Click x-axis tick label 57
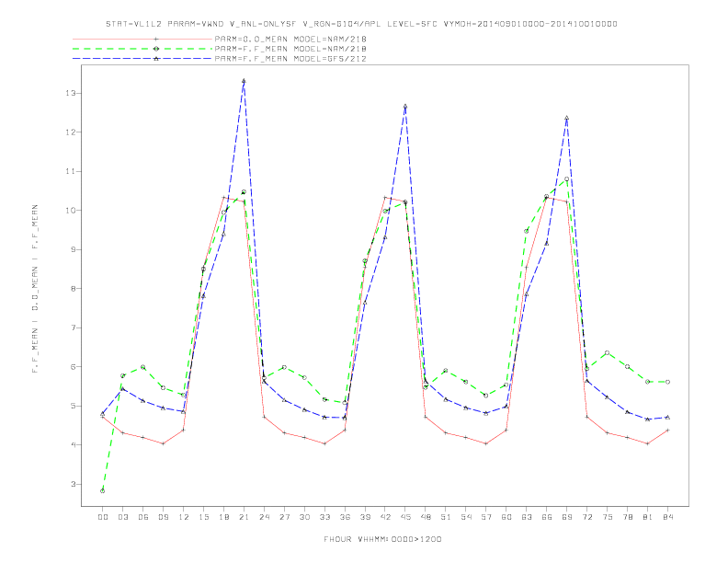The height and width of the screenshot is (563, 728). point(486,517)
